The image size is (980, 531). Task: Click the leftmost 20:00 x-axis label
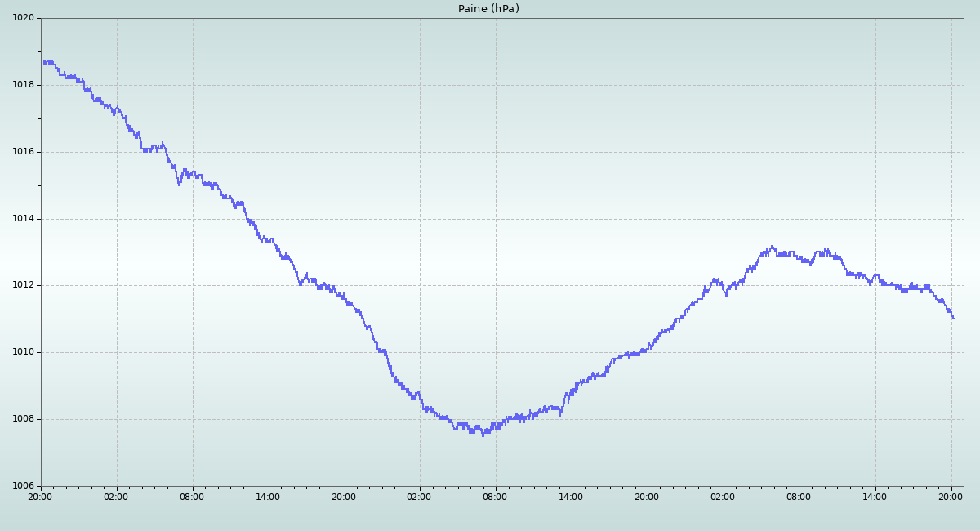pyautogui.click(x=40, y=496)
